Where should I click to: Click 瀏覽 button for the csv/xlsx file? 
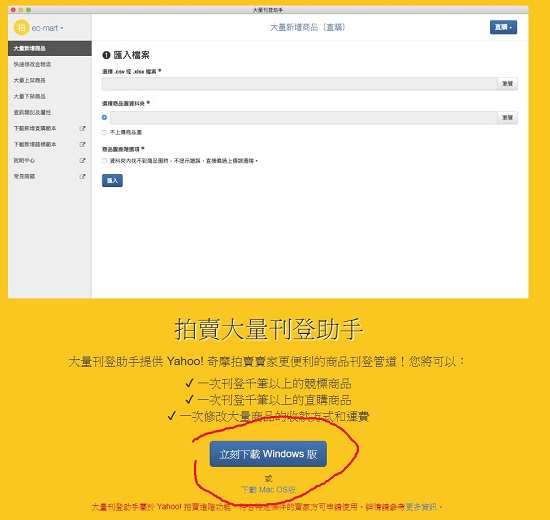[507, 84]
